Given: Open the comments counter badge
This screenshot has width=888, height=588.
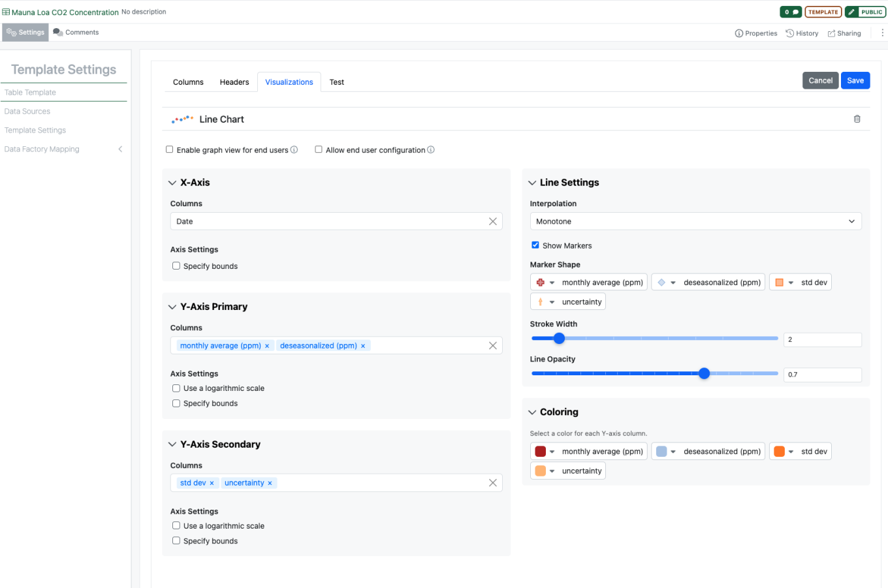Looking at the screenshot, I should point(791,12).
